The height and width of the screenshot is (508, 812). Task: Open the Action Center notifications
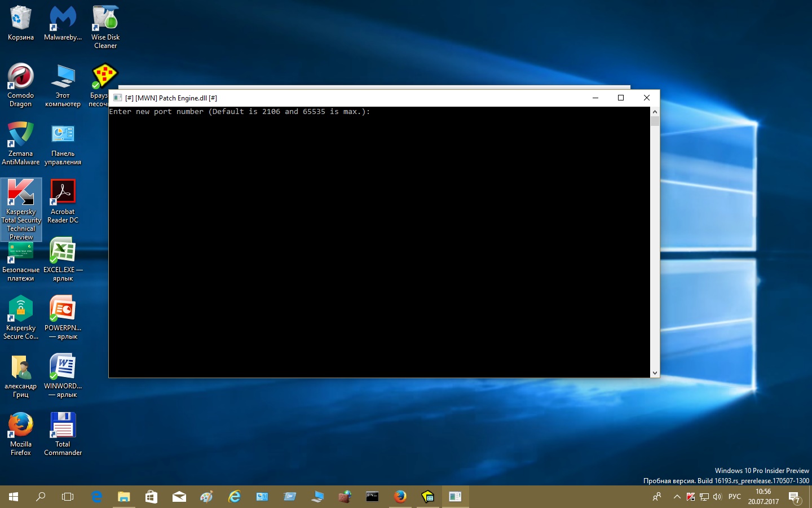tap(795, 497)
